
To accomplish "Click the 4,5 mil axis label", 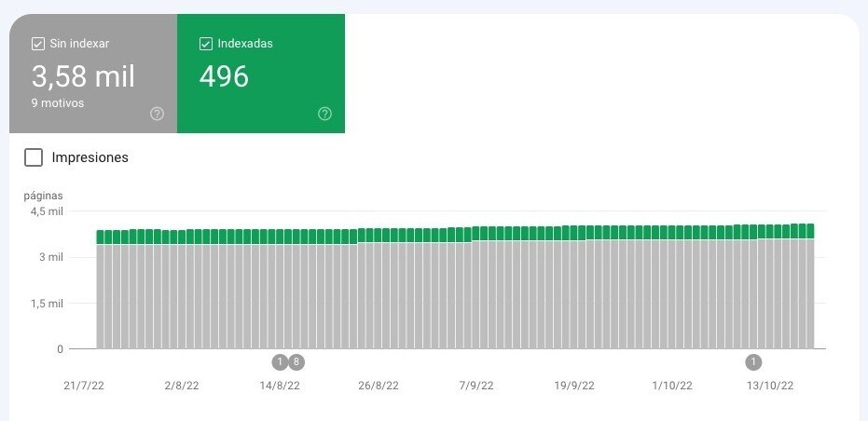I will (x=47, y=211).
